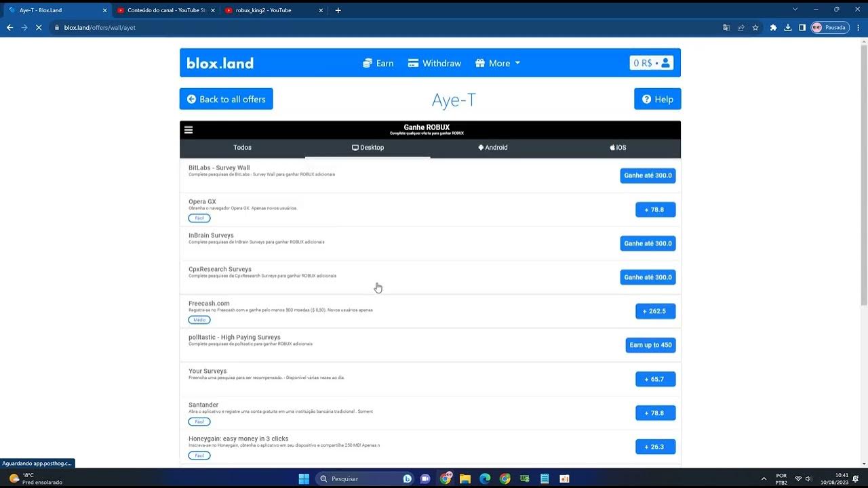The height and width of the screenshot is (488, 868).
Task: Open Microsoft Edge from taskbar
Action: pyautogui.click(x=485, y=479)
